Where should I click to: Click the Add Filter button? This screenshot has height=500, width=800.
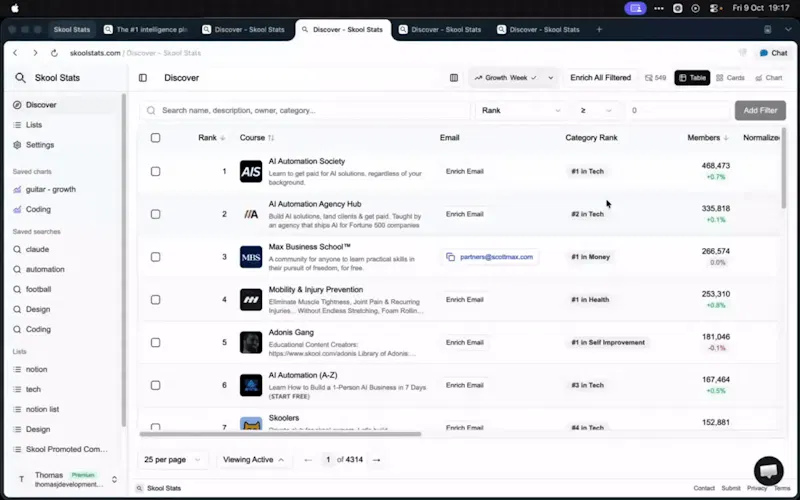click(x=760, y=110)
